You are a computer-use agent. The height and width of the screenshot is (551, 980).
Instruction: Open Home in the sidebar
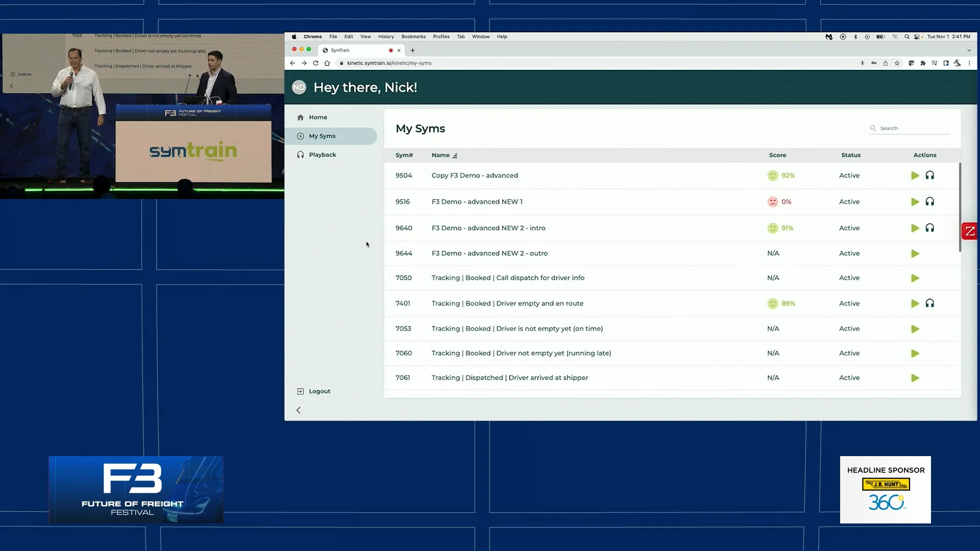pos(331,117)
